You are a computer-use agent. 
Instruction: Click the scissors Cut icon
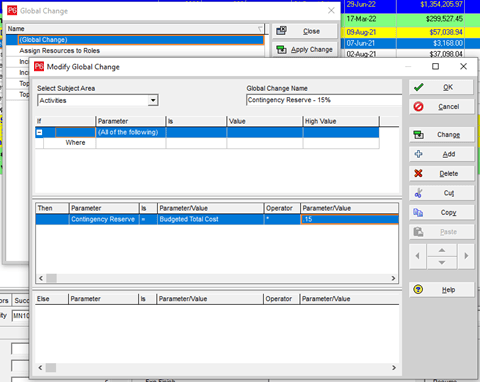pyautogui.click(x=418, y=193)
